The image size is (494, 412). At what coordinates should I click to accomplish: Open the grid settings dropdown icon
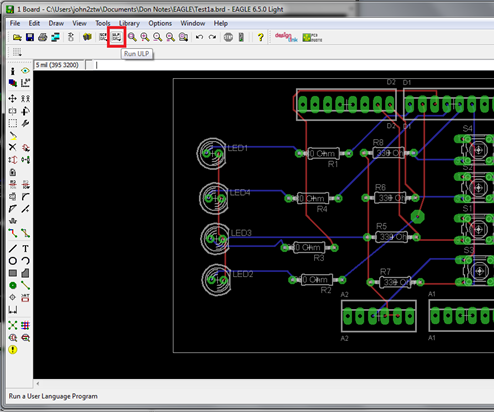coord(17,52)
